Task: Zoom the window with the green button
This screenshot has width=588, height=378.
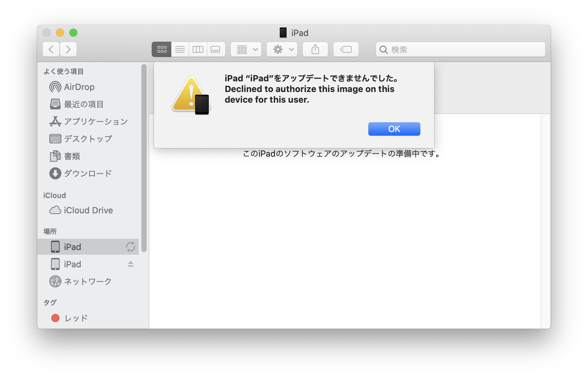Action: point(73,33)
